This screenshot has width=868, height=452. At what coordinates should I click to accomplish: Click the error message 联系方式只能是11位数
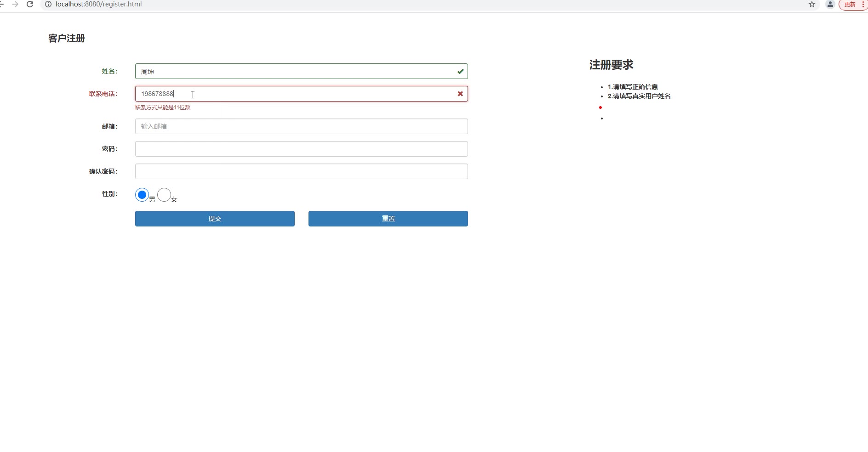[x=163, y=107]
